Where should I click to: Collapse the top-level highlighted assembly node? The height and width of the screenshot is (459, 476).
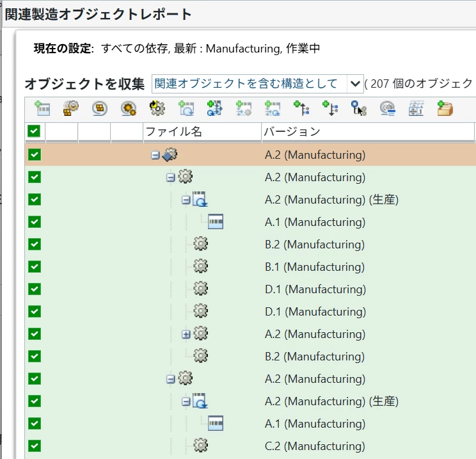(155, 155)
